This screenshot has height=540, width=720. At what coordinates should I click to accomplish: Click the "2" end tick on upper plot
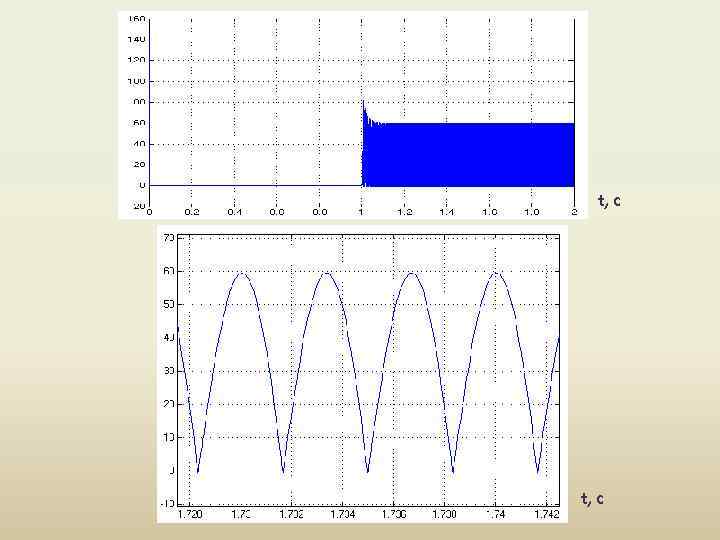[574, 212]
